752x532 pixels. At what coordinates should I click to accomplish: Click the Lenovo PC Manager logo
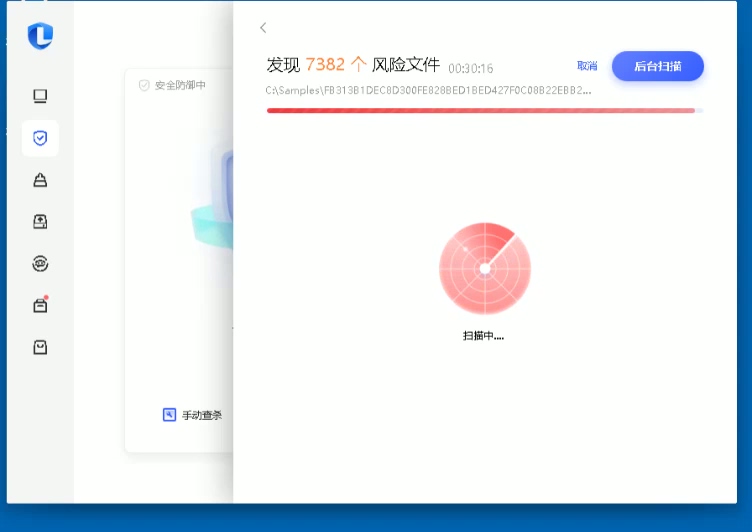tap(40, 35)
